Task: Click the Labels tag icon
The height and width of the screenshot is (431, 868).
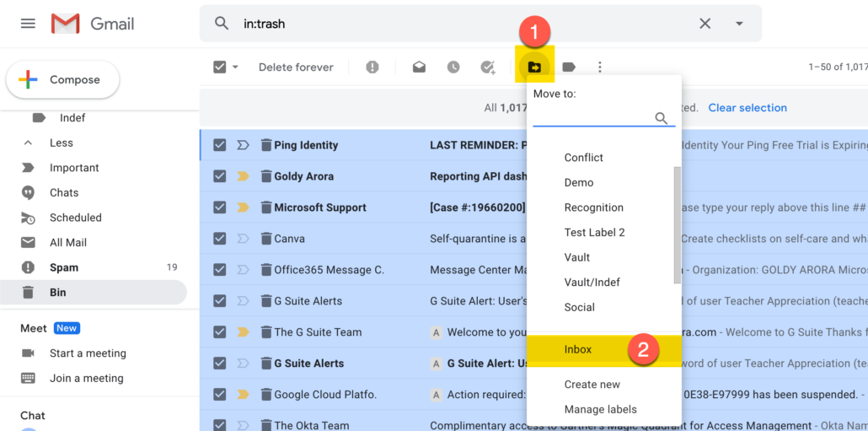Action: 569,67
